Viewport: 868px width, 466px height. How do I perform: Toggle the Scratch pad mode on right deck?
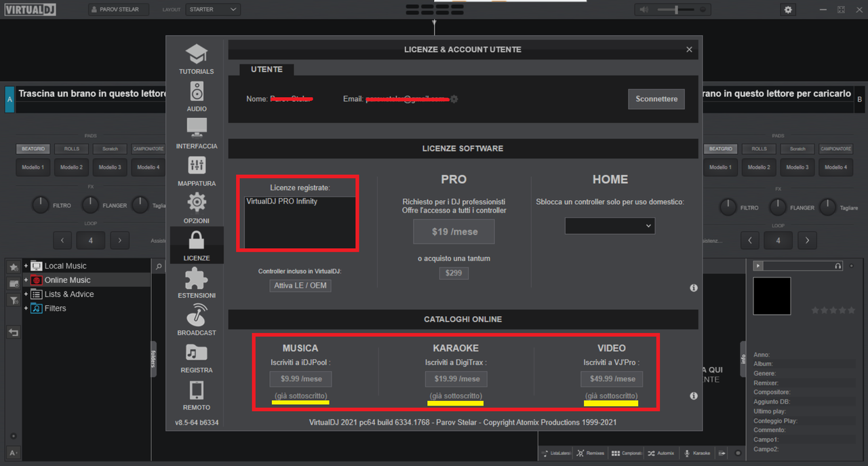coord(797,149)
